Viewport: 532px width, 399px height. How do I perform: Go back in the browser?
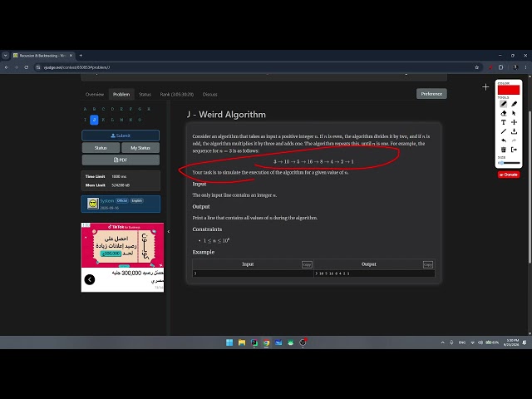coord(7,67)
